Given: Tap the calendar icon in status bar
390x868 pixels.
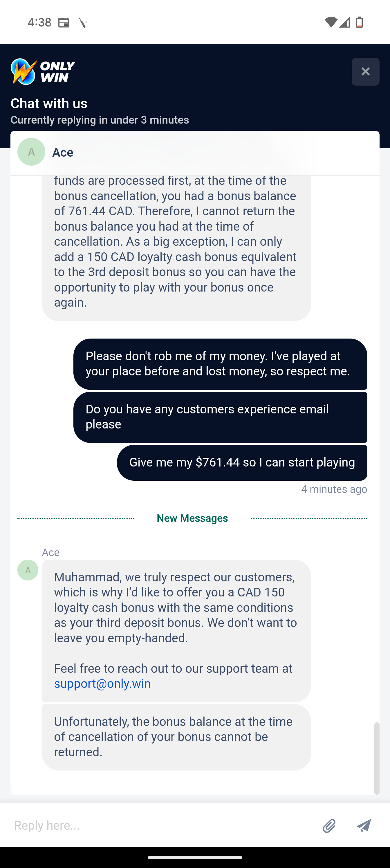Looking at the screenshot, I should (x=64, y=23).
